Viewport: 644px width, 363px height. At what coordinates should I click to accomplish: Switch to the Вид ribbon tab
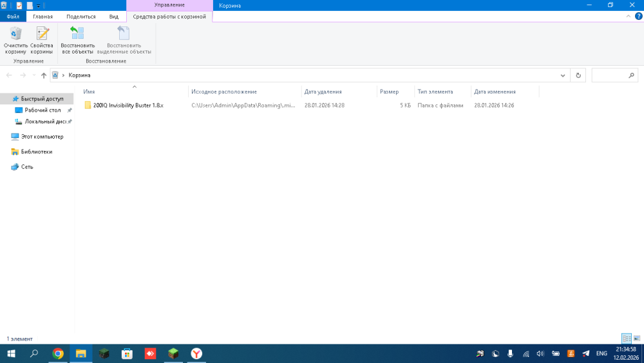114,17
